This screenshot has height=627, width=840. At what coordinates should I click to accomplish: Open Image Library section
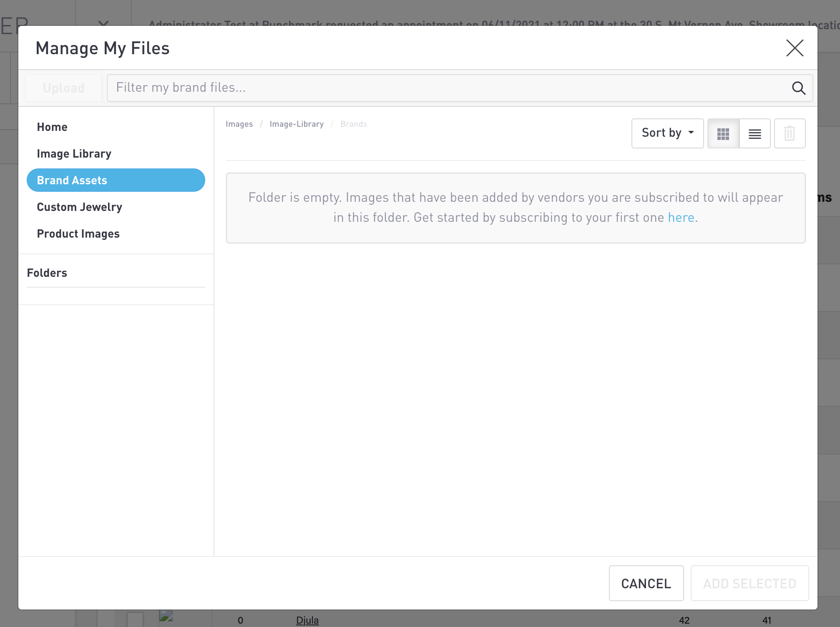pos(74,154)
